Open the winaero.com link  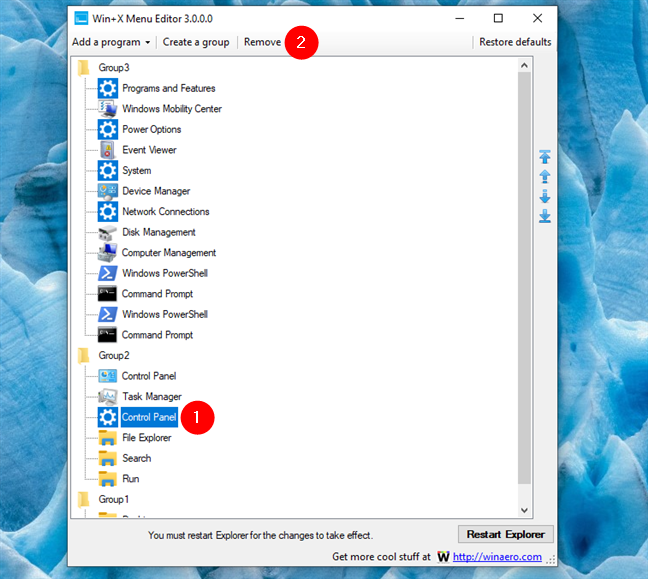497,557
